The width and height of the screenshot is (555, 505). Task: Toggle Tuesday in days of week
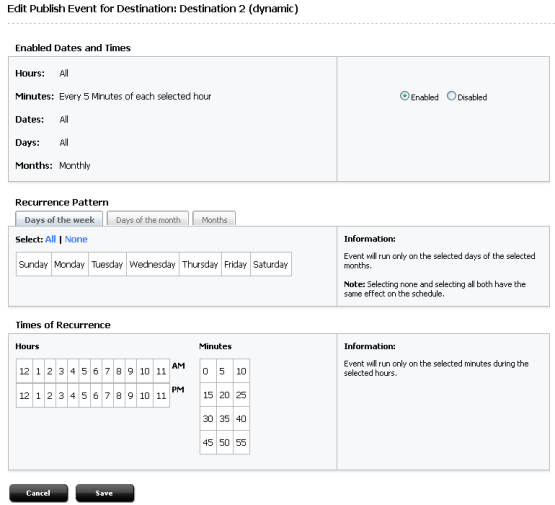(107, 264)
